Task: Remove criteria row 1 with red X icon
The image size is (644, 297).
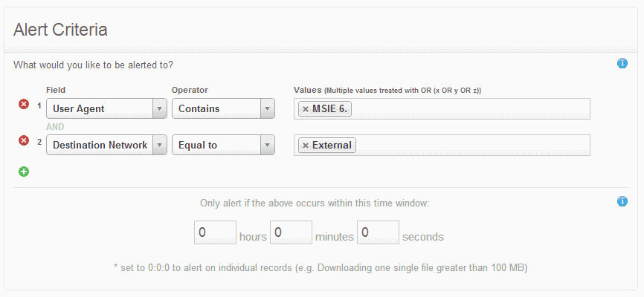Action: pos(24,104)
